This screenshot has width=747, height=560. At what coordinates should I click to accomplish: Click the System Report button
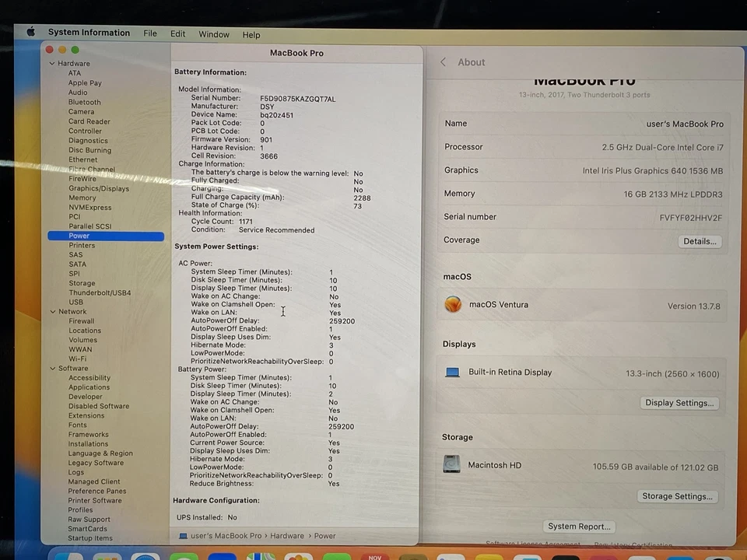pos(578,527)
